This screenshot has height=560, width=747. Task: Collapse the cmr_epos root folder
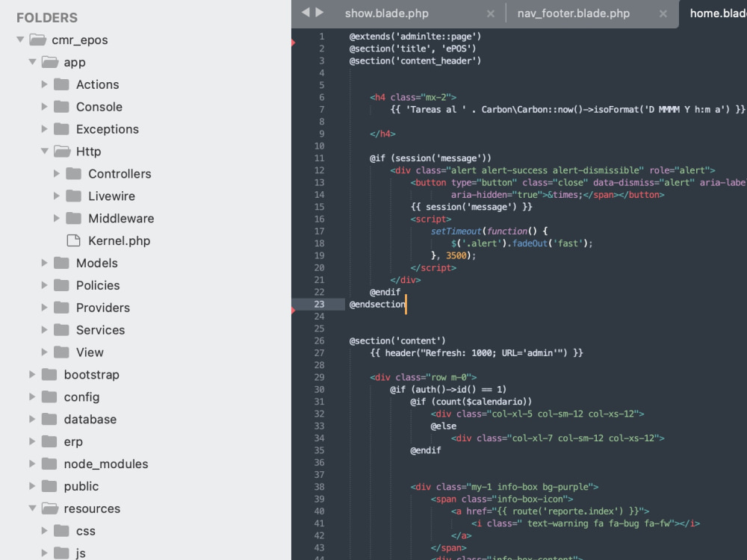tap(20, 40)
